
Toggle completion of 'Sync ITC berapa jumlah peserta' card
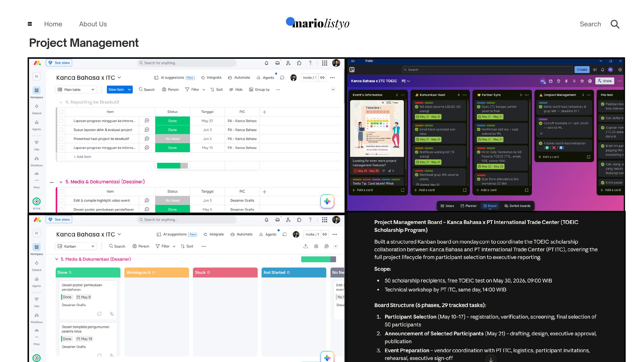[x=479, y=107]
